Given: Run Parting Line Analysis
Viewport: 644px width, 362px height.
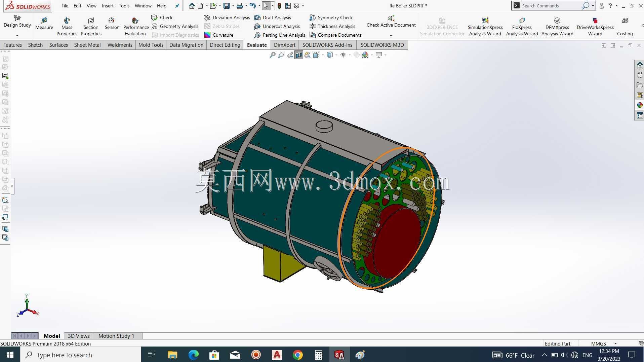Looking at the screenshot, I should click(x=280, y=35).
